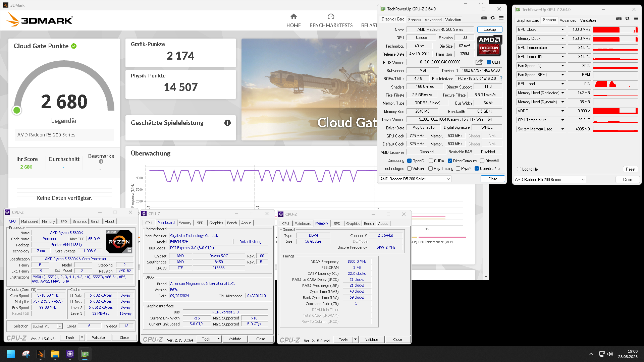The width and height of the screenshot is (644, 362).
Task: Click Close button in GPU-Z Graphics Card window
Action: [493, 179]
